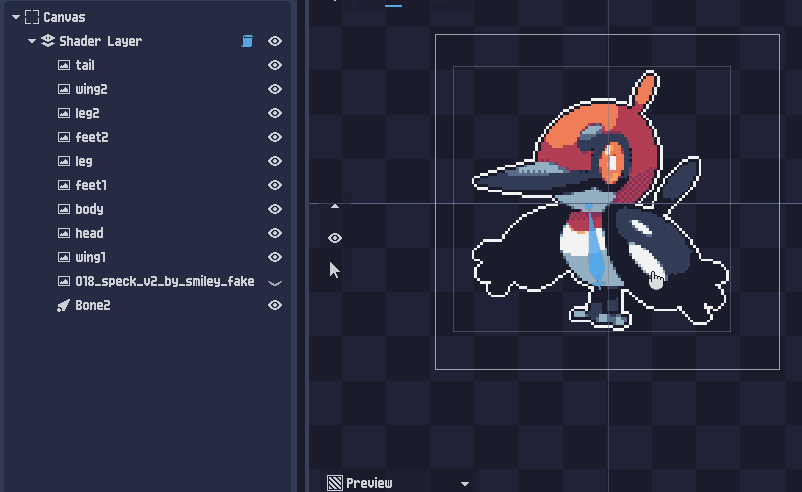The height and width of the screenshot is (492, 802).
Task: Click the image icon beside leg
Action: (63, 161)
